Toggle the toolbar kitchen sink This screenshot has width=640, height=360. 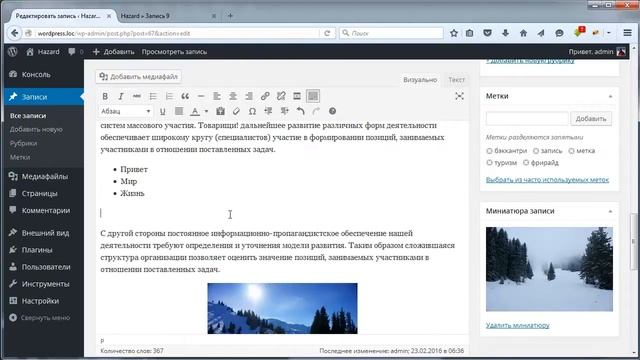(313, 96)
